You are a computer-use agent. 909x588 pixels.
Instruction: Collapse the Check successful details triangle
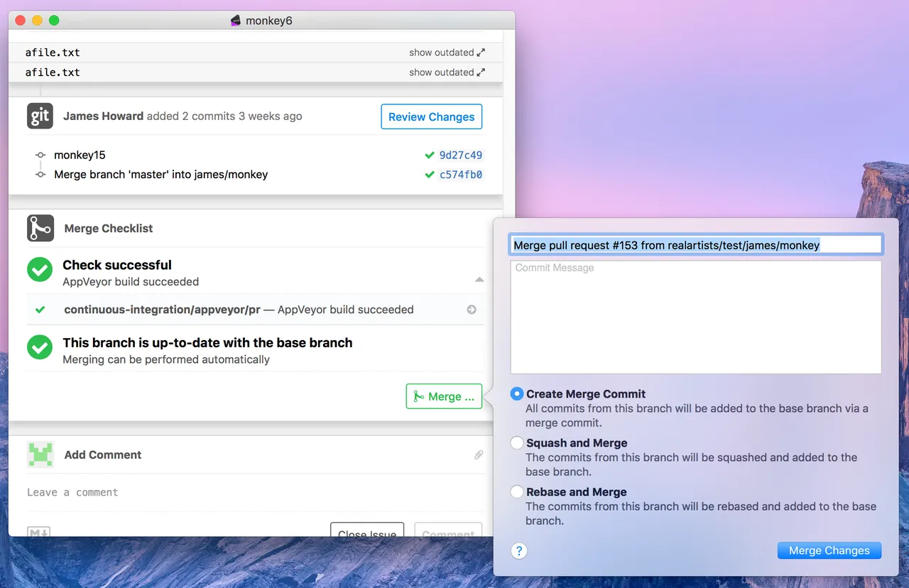point(479,280)
